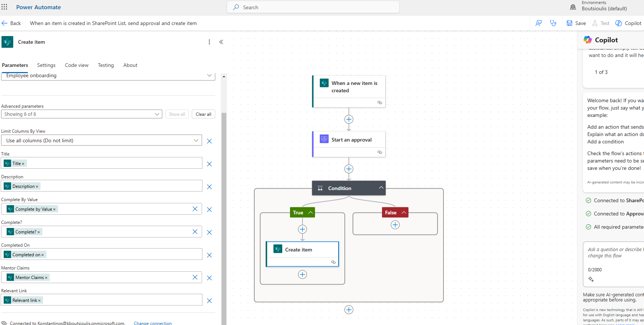Switch to the Parameters tab
This screenshot has width=644, height=325.
click(15, 65)
